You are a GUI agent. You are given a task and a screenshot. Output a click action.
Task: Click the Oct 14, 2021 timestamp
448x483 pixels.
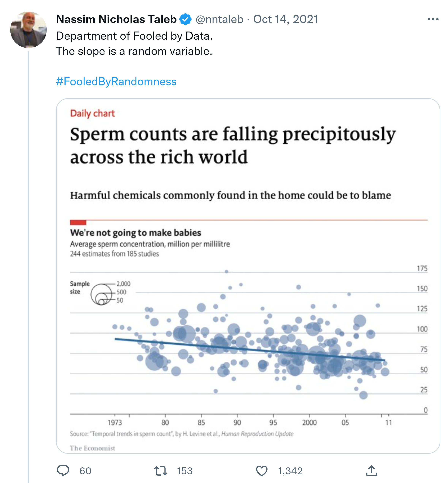pos(286,19)
